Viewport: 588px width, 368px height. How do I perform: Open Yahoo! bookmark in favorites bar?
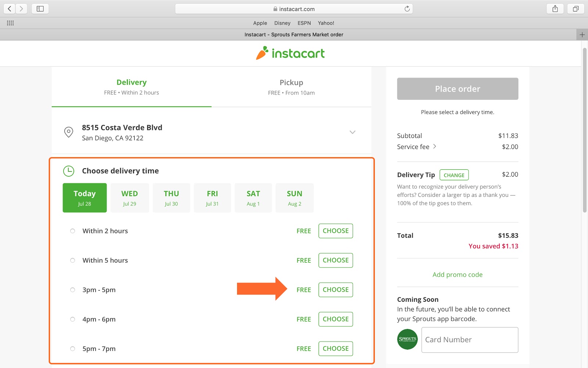[326, 23]
